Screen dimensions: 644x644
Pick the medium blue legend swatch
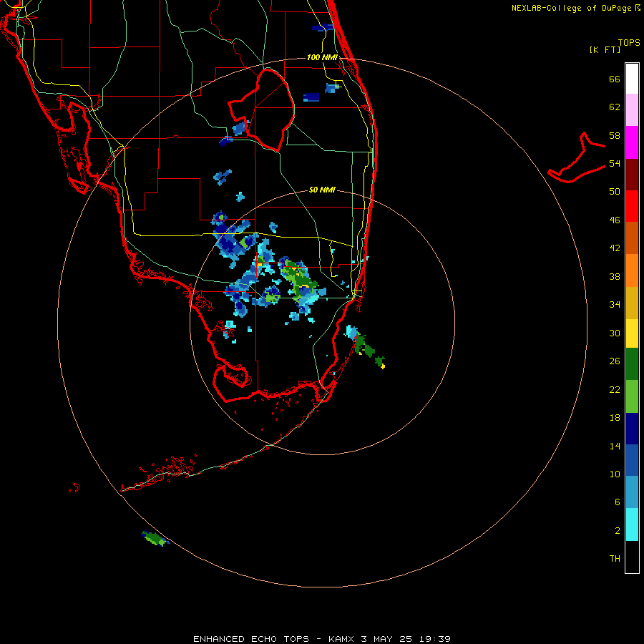pos(632,460)
